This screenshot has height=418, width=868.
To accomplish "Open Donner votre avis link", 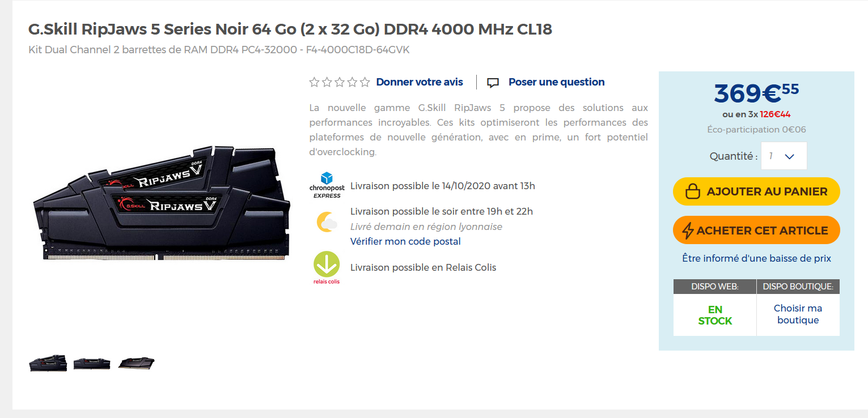I will click(x=420, y=82).
